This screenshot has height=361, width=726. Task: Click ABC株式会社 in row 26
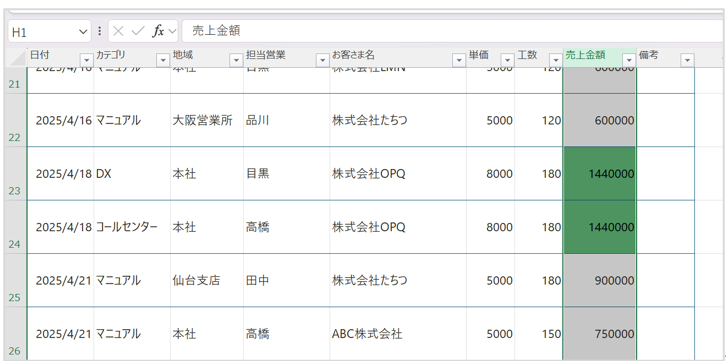398,334
